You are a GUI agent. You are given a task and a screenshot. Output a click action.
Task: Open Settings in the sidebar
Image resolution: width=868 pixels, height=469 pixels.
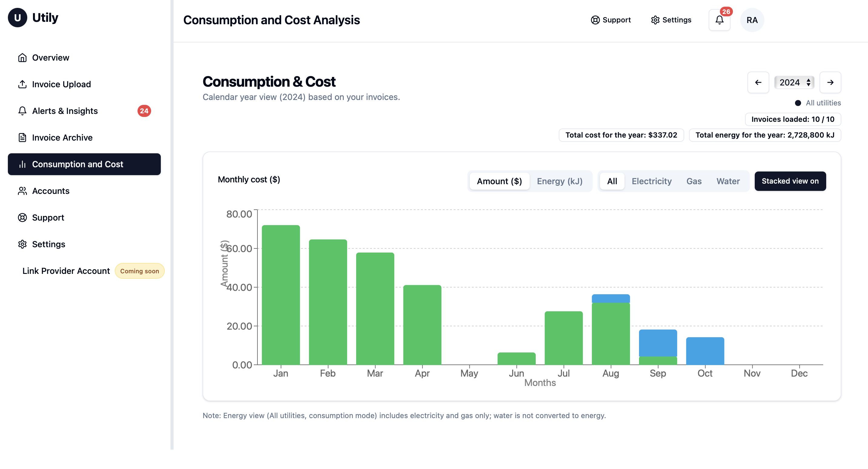click(x=48, y=244)
